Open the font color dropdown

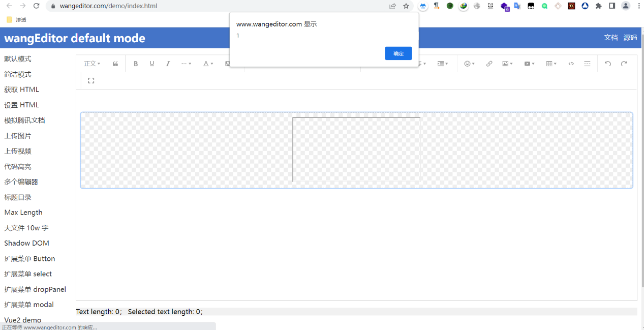pyautogui.click(x=208, y=64)
